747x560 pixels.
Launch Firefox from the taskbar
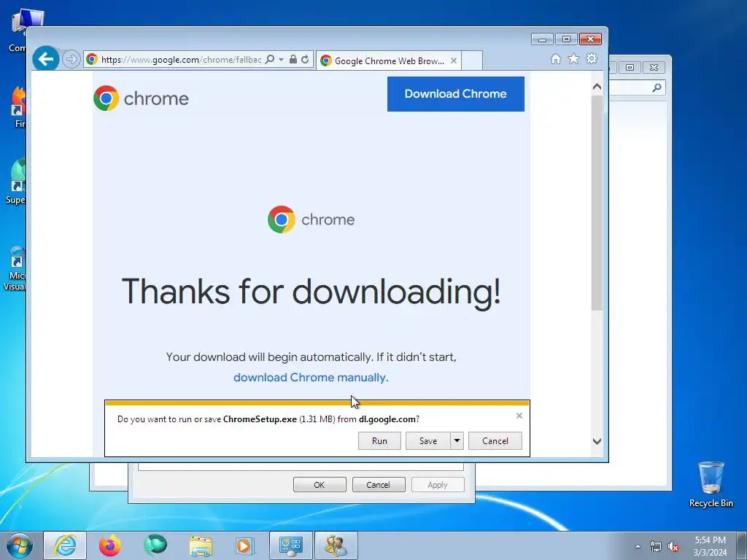[110, 545]
